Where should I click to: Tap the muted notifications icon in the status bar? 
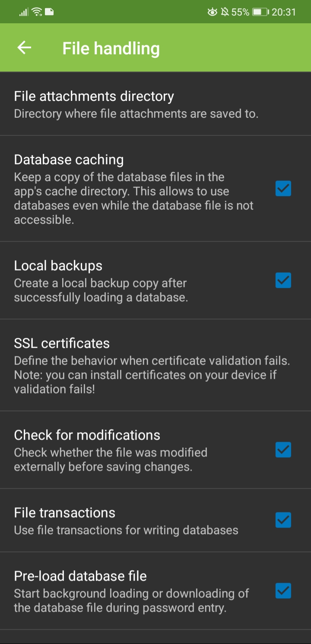(225, 12)
